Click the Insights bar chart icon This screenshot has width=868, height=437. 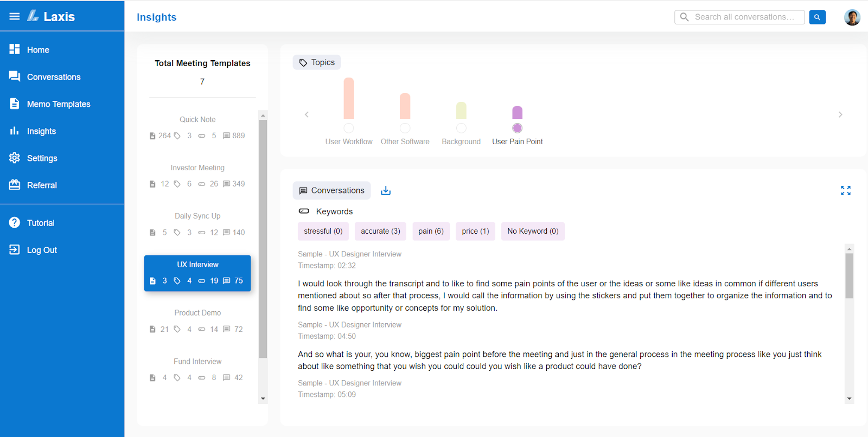click(x=15, y=131)
